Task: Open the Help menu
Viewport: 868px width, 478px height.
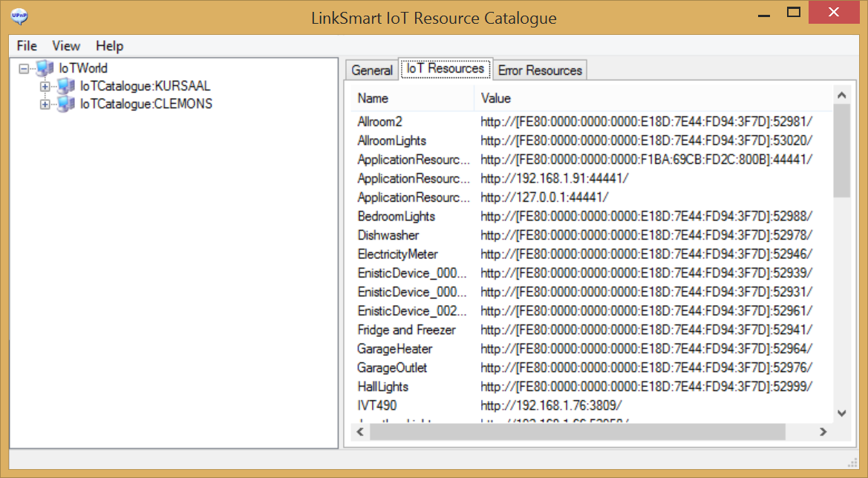Action: click(110, 46)
